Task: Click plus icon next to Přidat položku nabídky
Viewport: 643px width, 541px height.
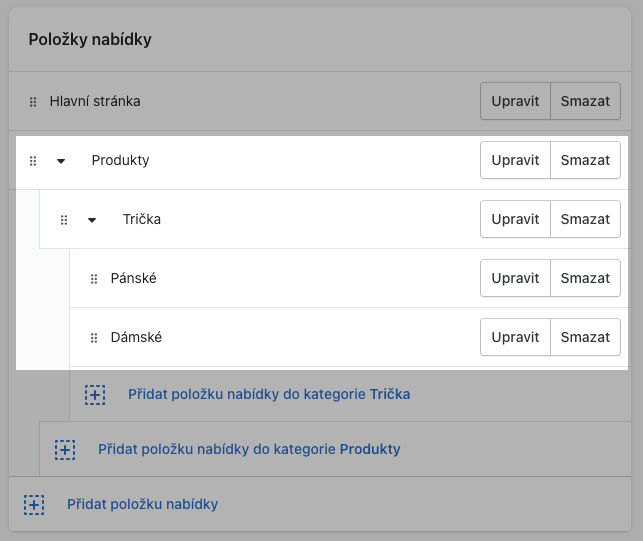Action: click(33, 504)
